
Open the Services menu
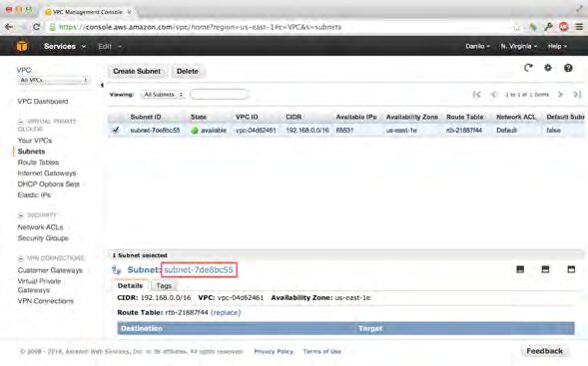pyautogui.click(x=65, y=46)
